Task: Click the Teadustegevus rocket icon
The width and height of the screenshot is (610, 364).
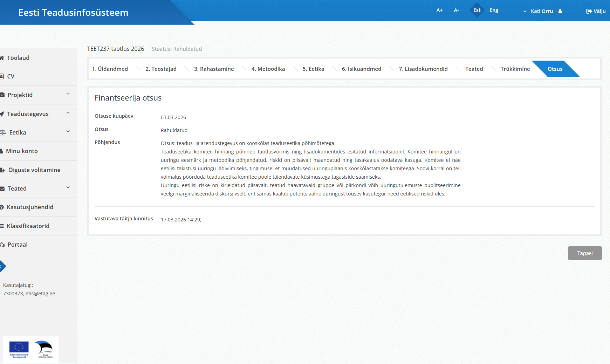Action: click(x=2, y=114)
